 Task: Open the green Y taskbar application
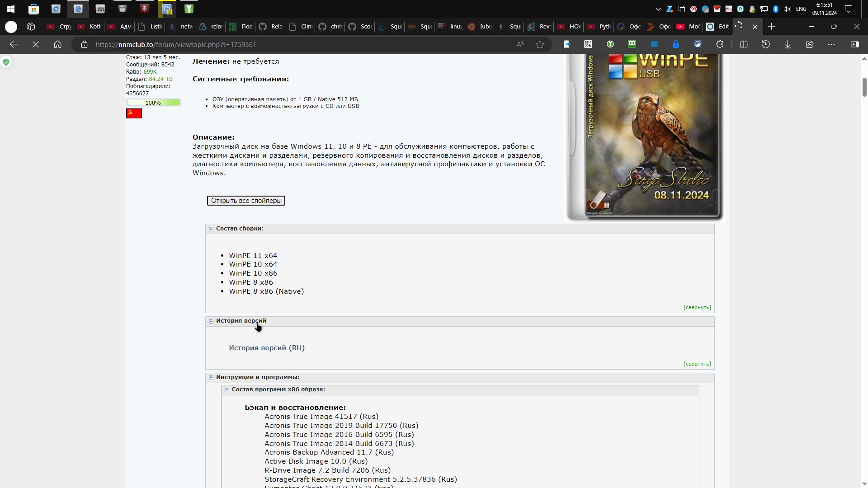click(x=189, y=9)
